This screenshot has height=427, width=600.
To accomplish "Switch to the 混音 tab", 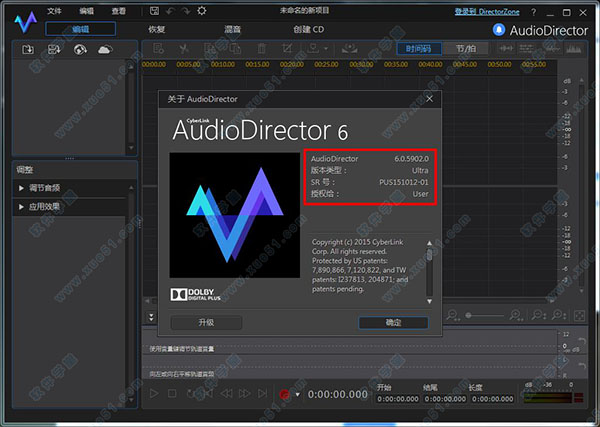I will pos(232,29).
